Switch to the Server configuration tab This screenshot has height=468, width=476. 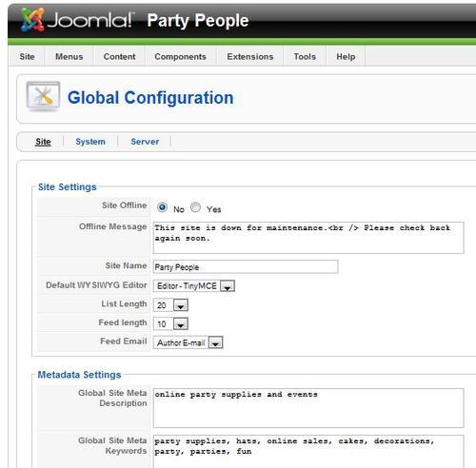[145, 142]
